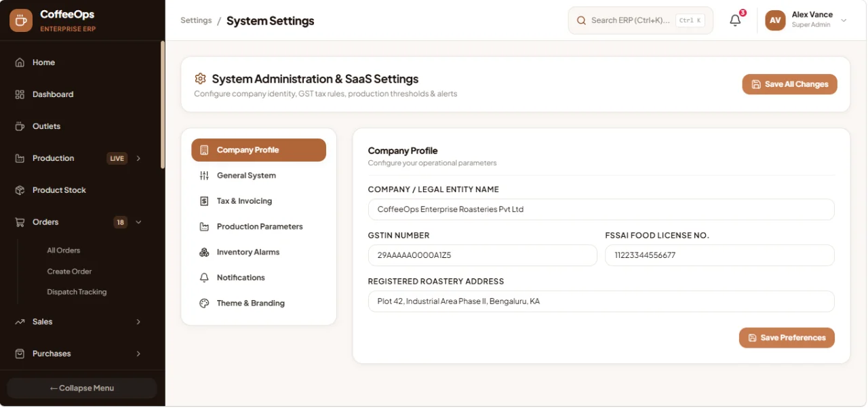Click the floppy disk icon in Save Preferences
Viewport: 868px width, 408px height.
click(752, 337)
